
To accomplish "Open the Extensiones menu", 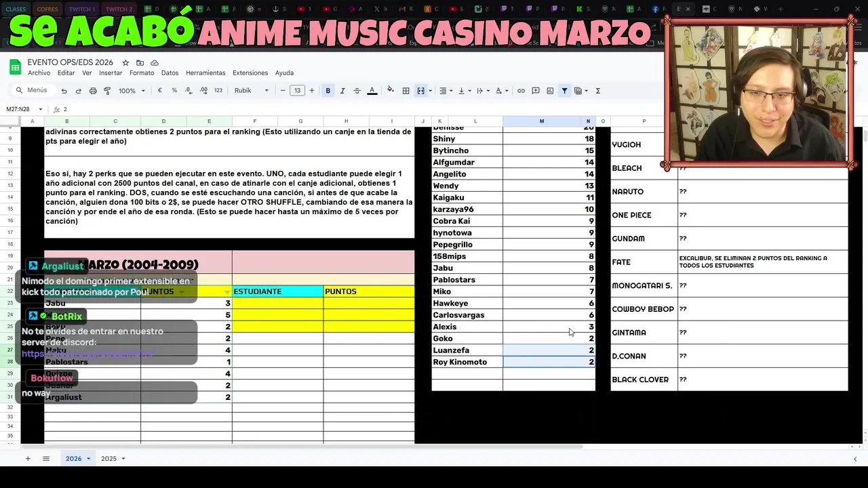I will pyautogui.click(x=250, y=73).
